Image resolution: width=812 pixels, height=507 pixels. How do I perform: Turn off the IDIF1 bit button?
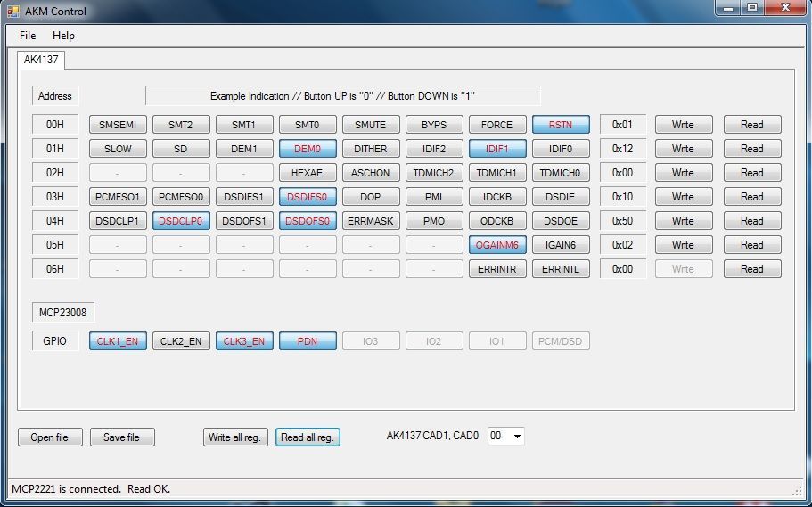497,149
